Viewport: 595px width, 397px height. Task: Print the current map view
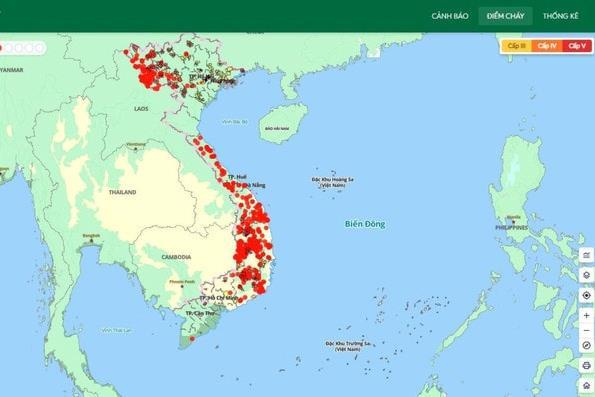(x=587, y=365)
